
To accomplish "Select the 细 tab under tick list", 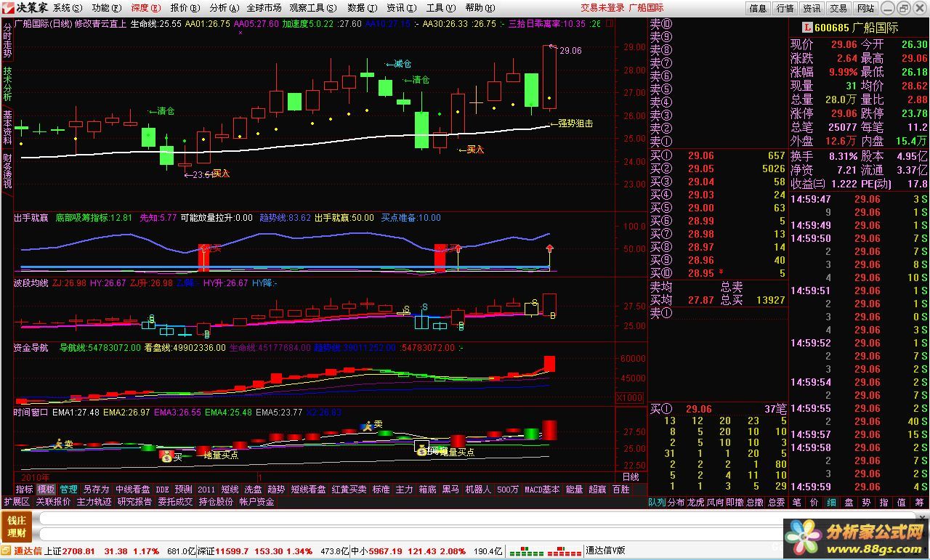I will (x=831, y=502).
